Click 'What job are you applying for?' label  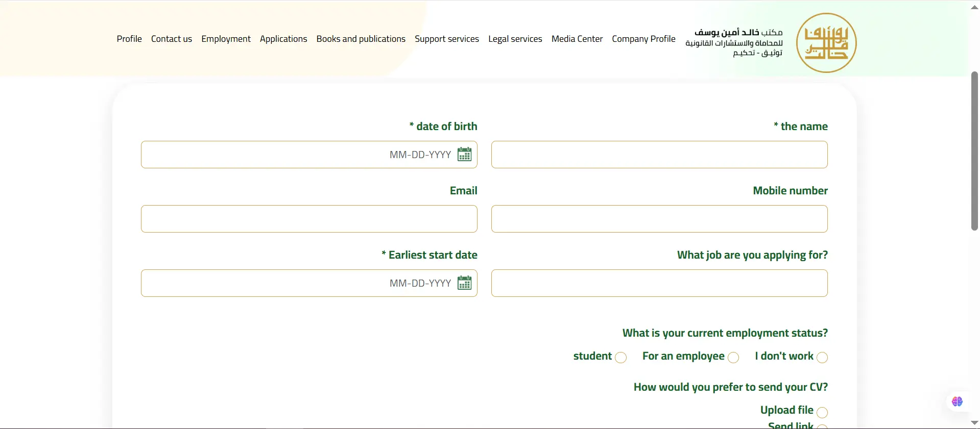coord(753,255)
